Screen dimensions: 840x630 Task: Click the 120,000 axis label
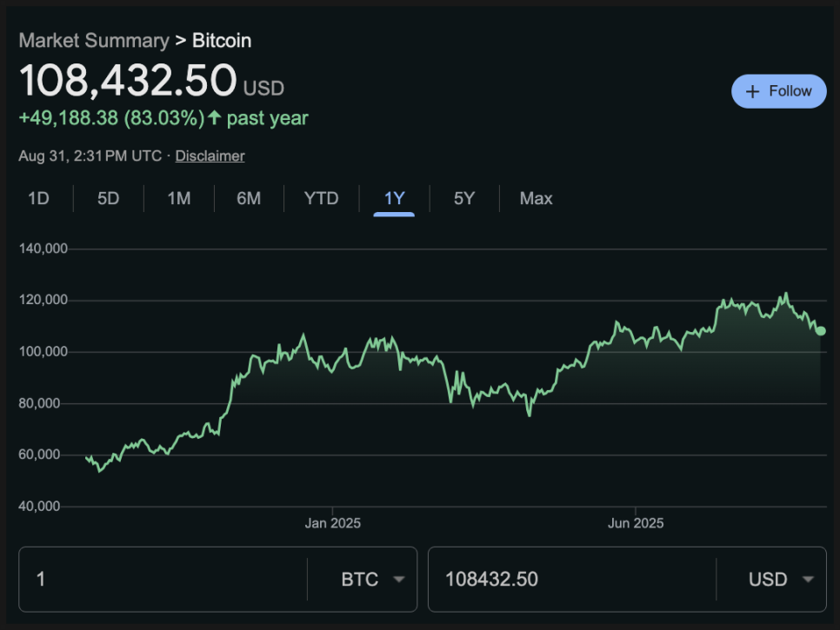[43, 300]
